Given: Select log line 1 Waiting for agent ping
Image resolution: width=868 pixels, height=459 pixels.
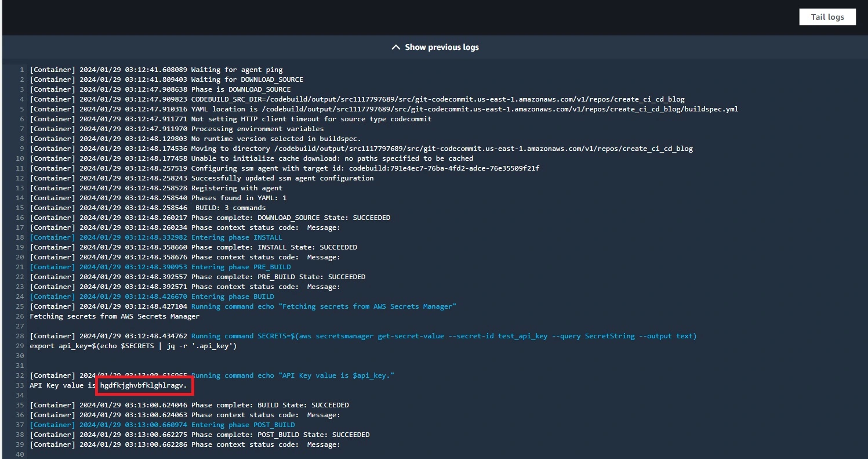Looking at the screenshot, I should click(157, 70).
